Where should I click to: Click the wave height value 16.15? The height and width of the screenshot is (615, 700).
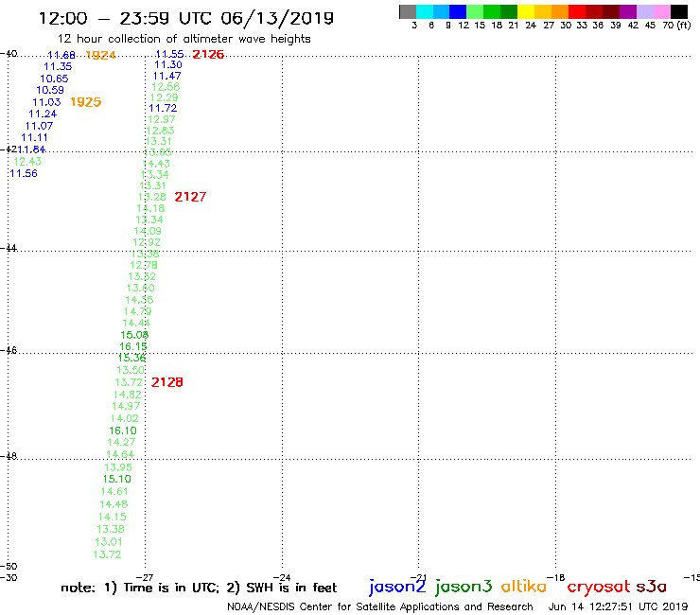coord(133,346)
